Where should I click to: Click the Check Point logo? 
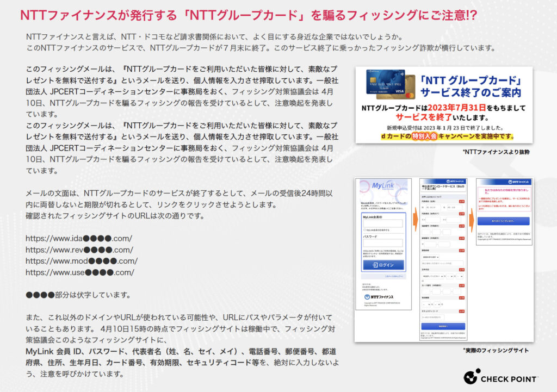tap(501, 377)
